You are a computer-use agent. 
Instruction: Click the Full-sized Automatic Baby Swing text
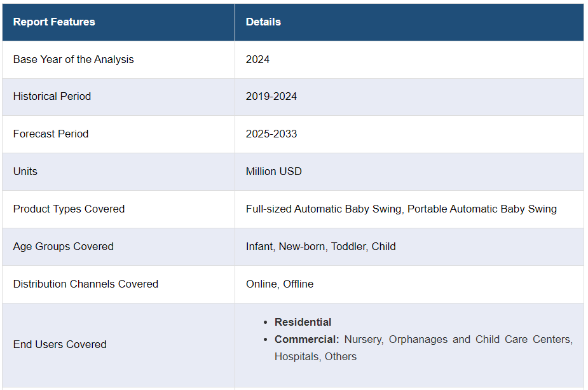324,209
